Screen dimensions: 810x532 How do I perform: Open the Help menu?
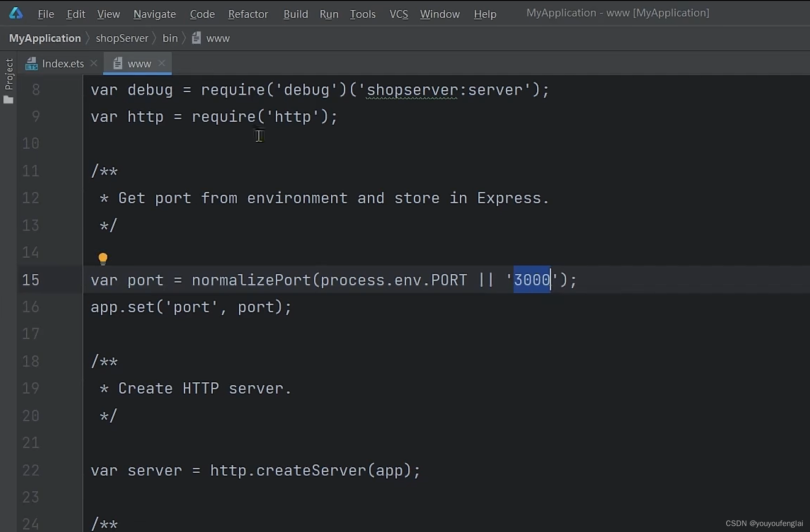pos(485,14)
